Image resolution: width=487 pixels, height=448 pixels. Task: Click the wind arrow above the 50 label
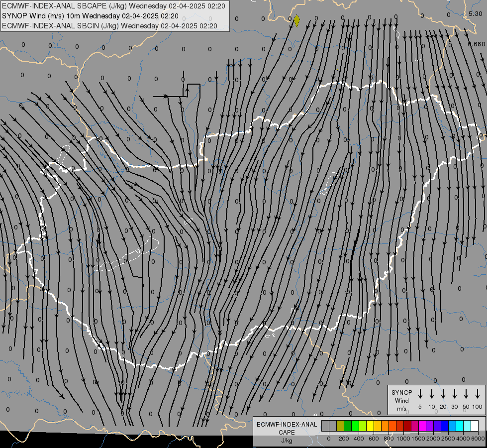(466, 394)
